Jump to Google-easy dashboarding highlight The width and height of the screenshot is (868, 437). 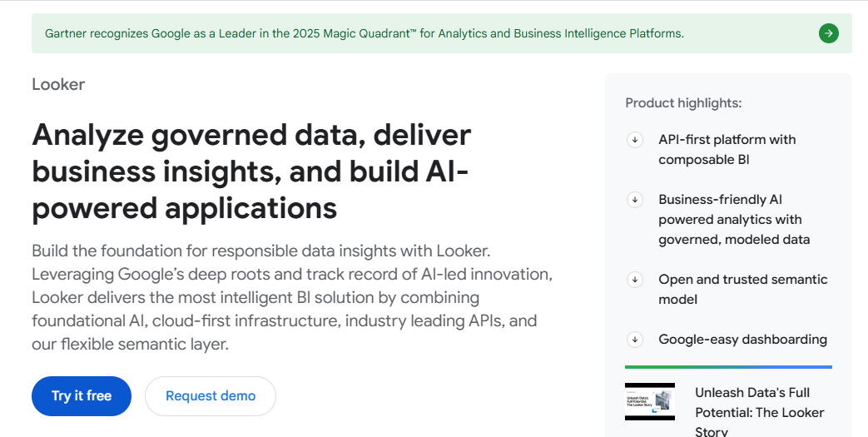742,340
